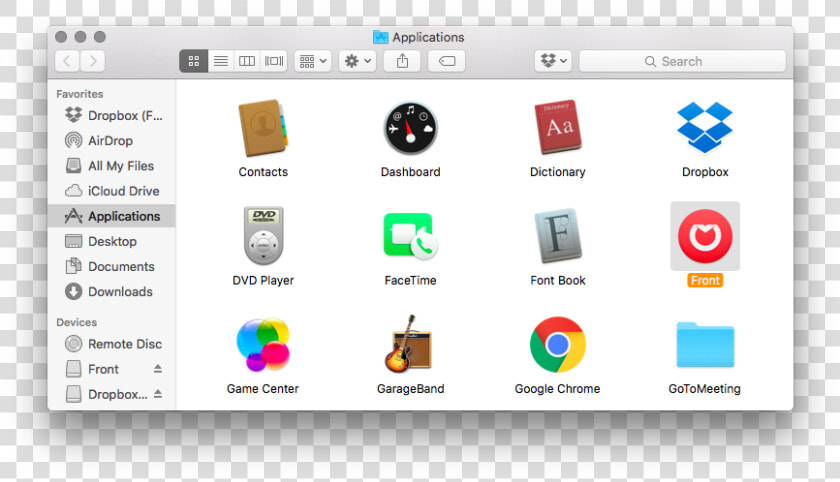Viewport: 840px width, 482px height.
Task: Select Applications in the sidebar
Action: [112, 216]
